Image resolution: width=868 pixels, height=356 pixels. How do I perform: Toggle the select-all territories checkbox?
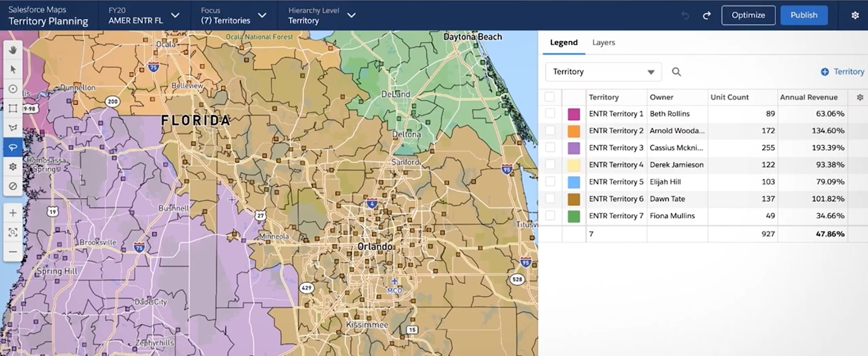(550, 97)
